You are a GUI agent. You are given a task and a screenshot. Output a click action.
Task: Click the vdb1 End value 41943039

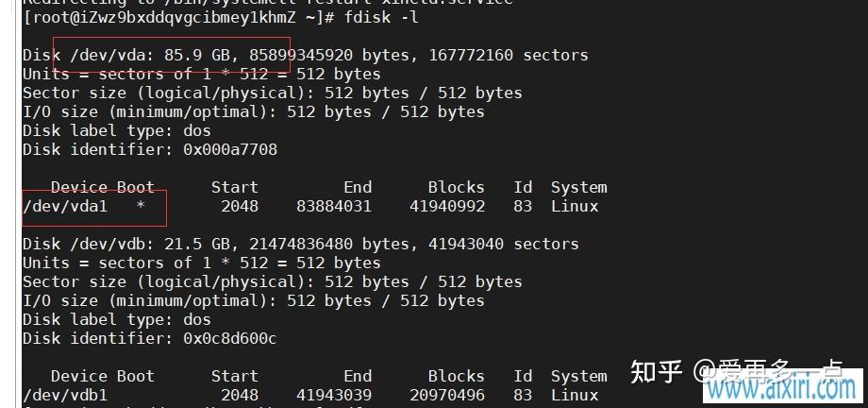[x=334, y=395]
